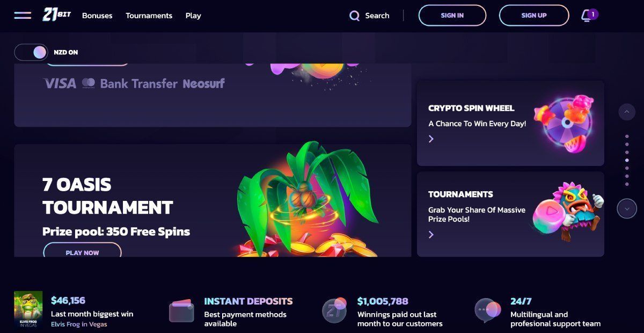
Task: Open the hamburger menu icon
Action: [x=23, y=15]
